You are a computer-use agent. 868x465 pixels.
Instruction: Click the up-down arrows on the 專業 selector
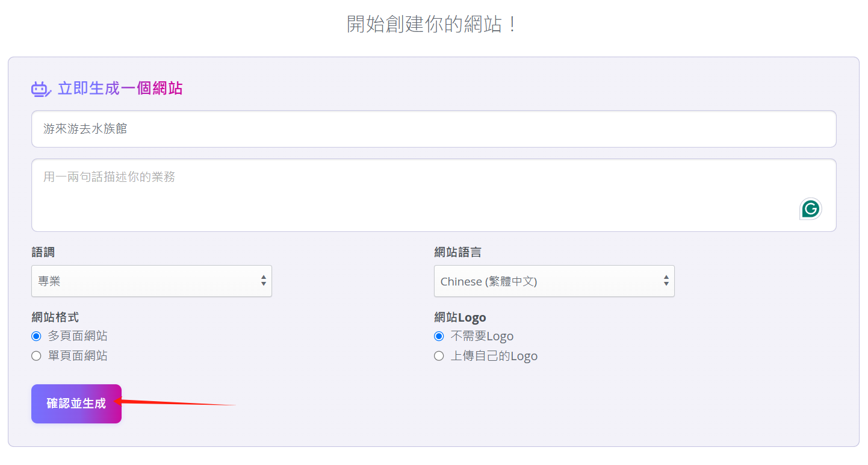[264, 281]
